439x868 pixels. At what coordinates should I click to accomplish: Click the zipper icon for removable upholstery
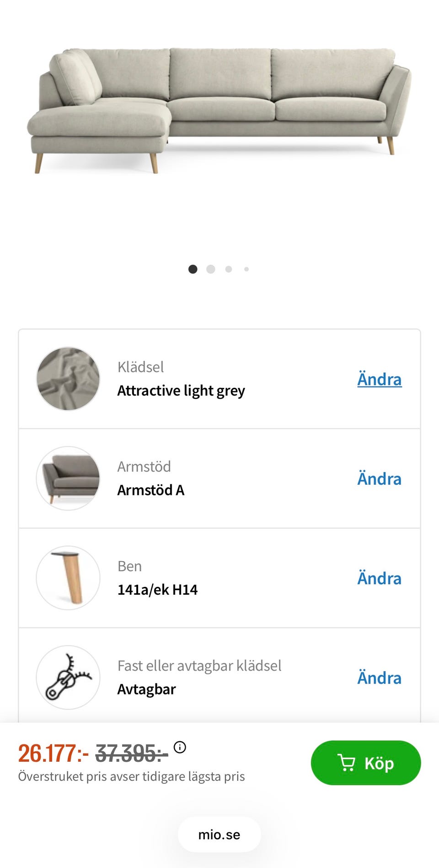pyautogui.click(x=68, y=678)
